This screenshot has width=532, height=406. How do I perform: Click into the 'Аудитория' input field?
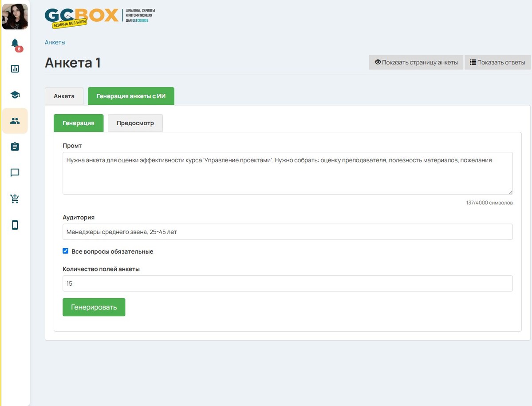click(x=288, y=232)
